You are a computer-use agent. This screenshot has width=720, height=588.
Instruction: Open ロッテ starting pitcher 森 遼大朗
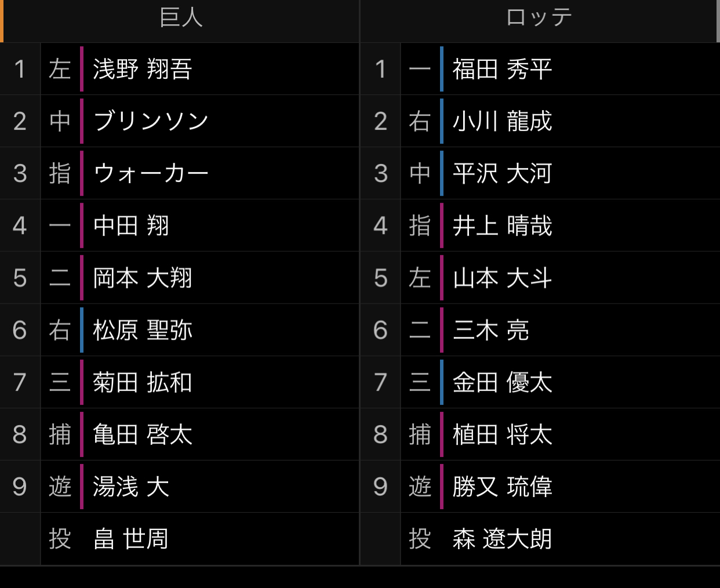502,539
